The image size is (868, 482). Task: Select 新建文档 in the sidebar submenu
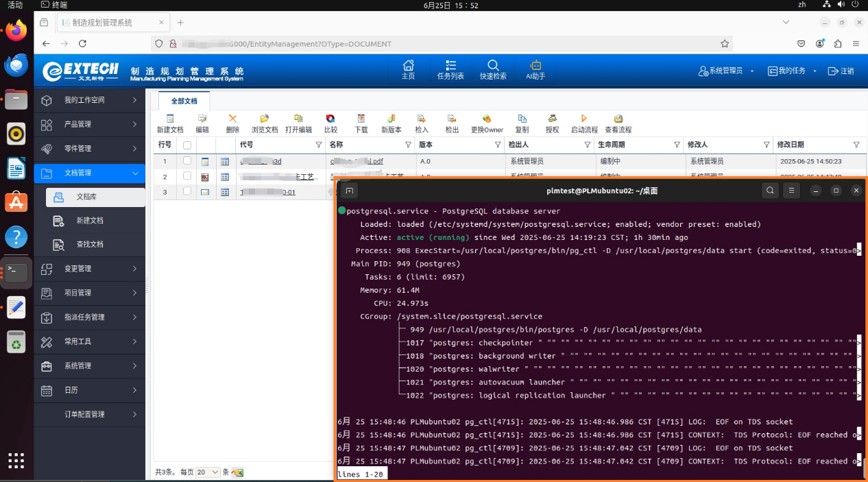89,221
